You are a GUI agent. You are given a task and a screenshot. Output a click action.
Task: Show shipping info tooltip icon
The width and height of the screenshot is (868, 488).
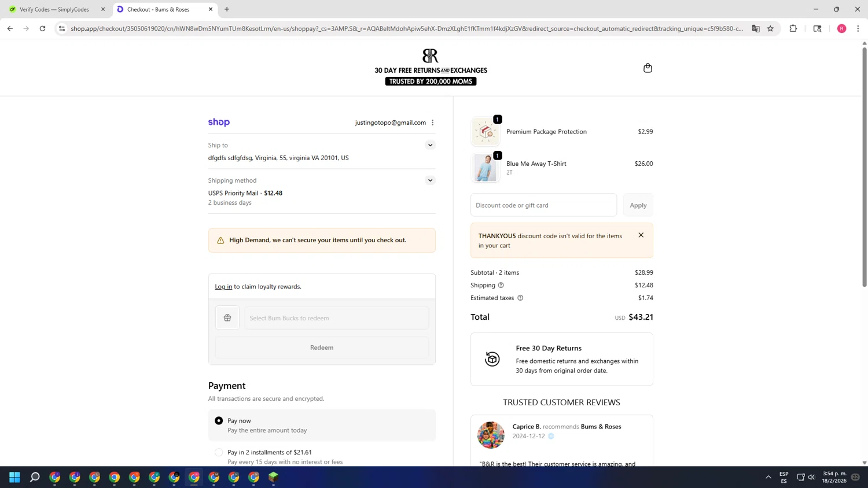(501, 285)
